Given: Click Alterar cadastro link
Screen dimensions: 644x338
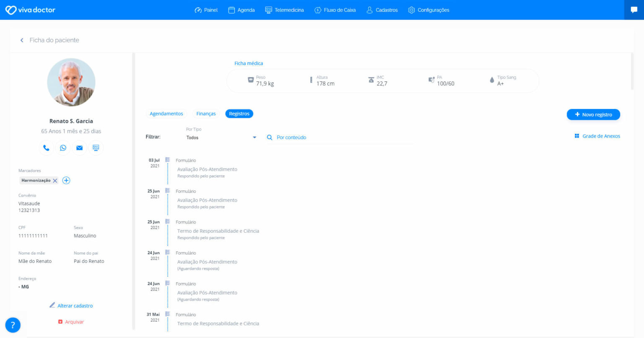Looking at the screenshot, I should [71, 306].
